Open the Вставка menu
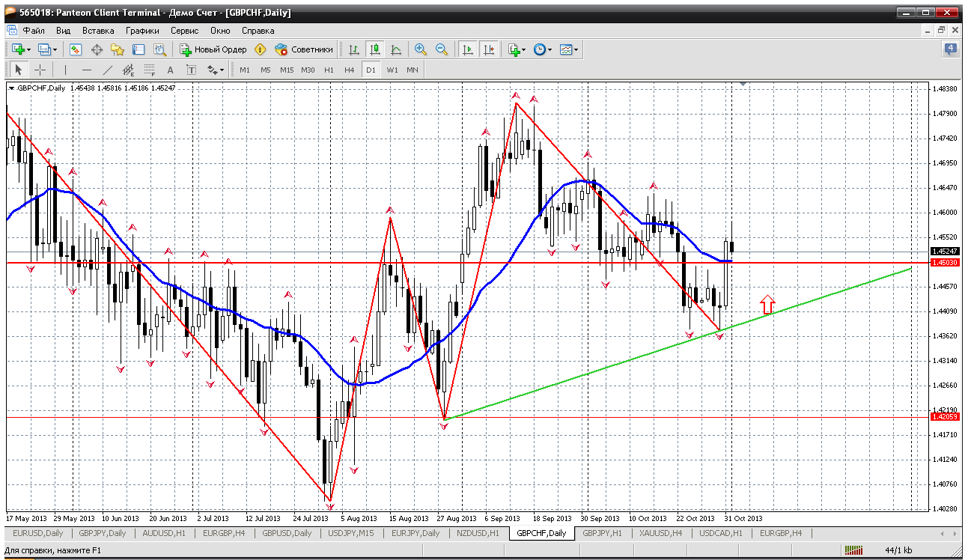This screenshot has width=965, height=560. click(98, 31)
